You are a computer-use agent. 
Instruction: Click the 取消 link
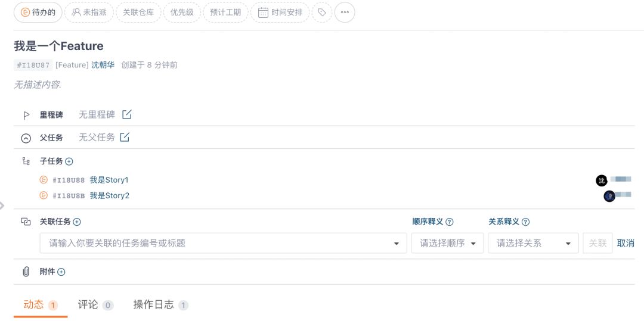pos(626,243)
